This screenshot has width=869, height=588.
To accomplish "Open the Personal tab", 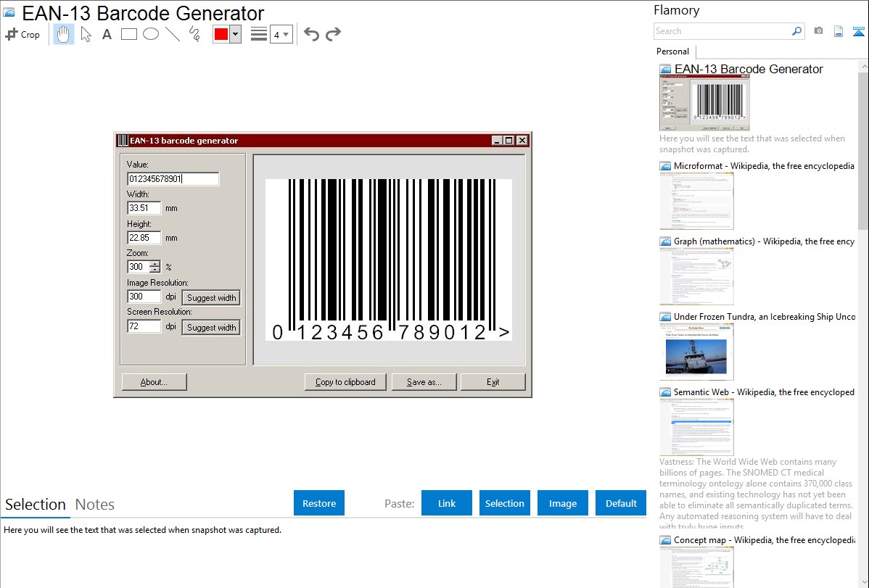I will coord(672,51).
